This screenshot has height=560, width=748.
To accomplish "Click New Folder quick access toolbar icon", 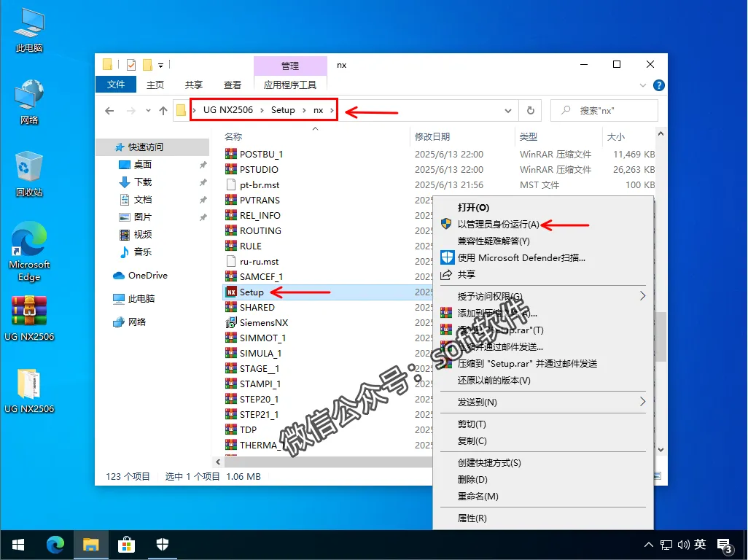I will pos(147,64).
